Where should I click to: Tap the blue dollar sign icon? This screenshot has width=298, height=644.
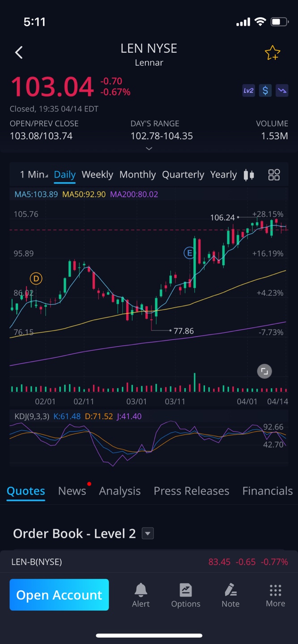[x=265, y=91]
